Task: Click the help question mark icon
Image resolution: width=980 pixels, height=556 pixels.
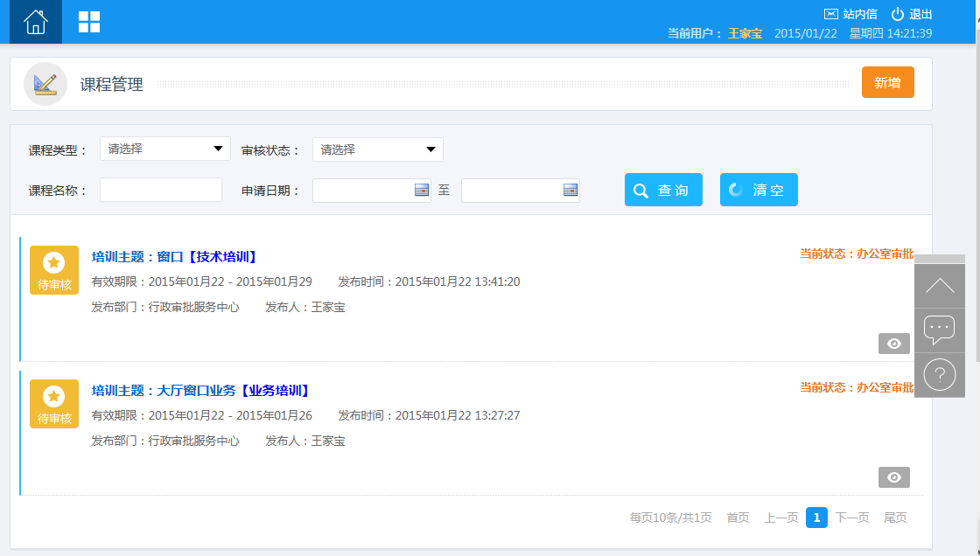Action: (x=940, y=376)
